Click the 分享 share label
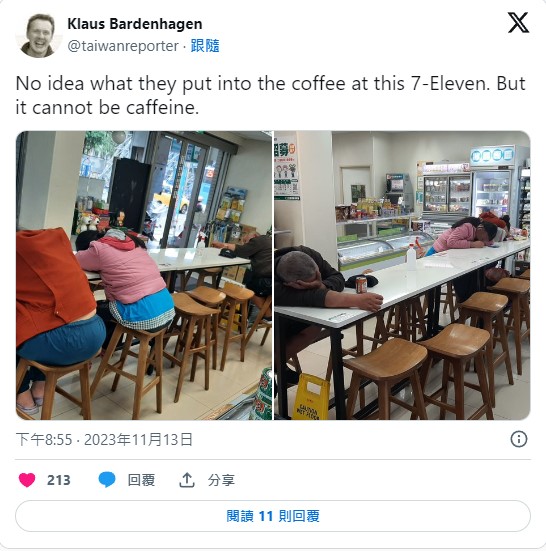This screenshot has width=546, height=551. pos(221,480)
